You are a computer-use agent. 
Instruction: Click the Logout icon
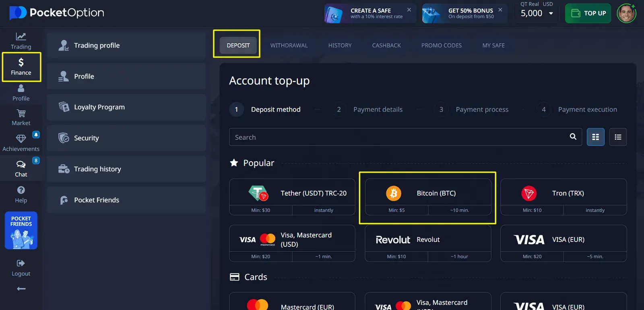tap(21, 264)
